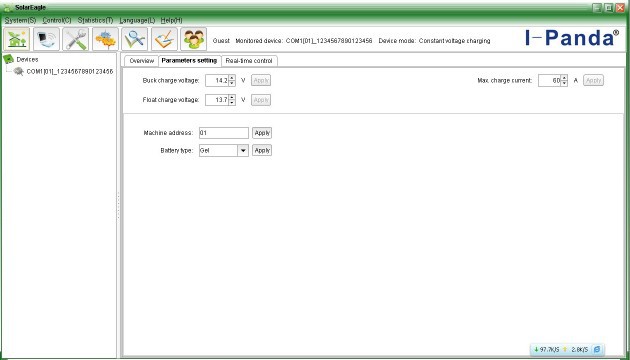Apply the Machine address setting

[262, 133]
